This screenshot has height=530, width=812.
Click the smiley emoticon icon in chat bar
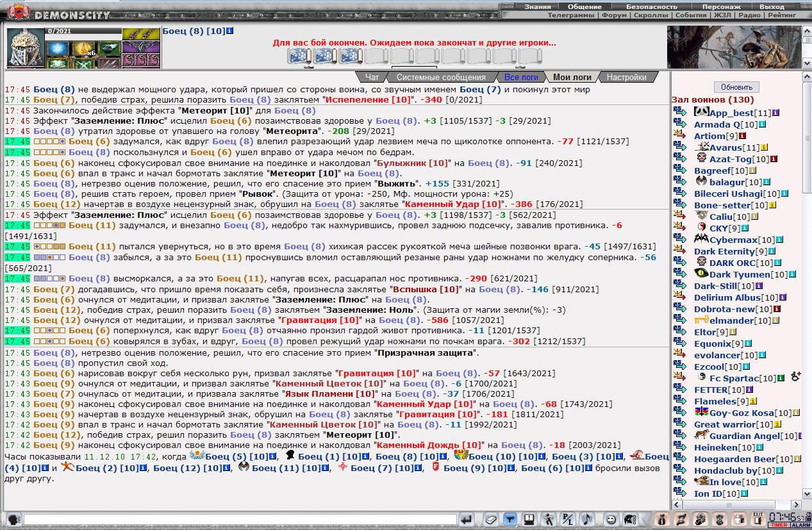pyautogui.click(x=611, y=519)
